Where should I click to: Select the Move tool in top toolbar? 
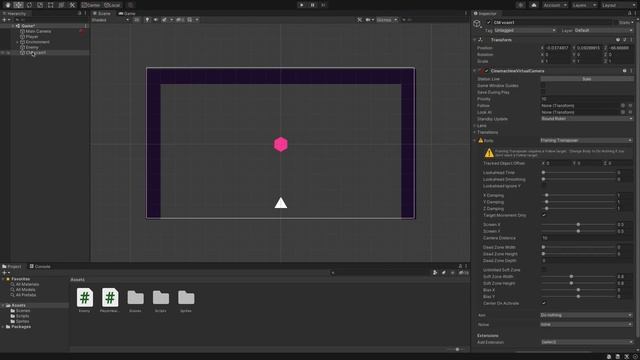[18, 5]
